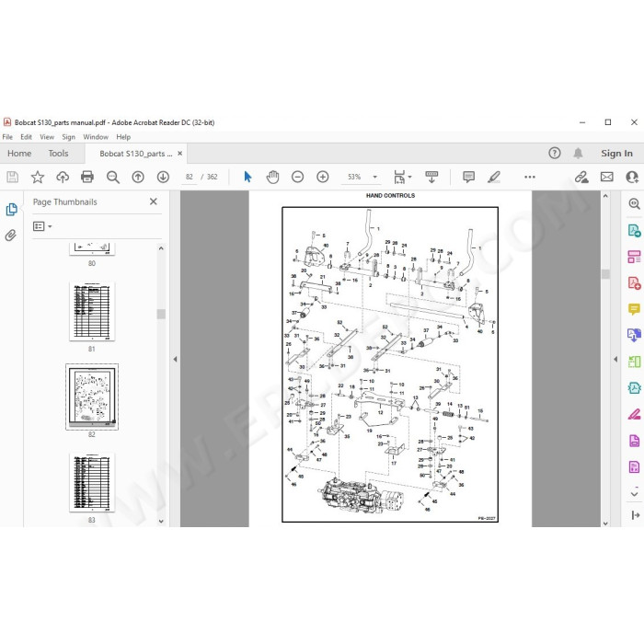Show more tools ellipsis
The width and height of the screenshot is (644, 644).
pos(530,177)
